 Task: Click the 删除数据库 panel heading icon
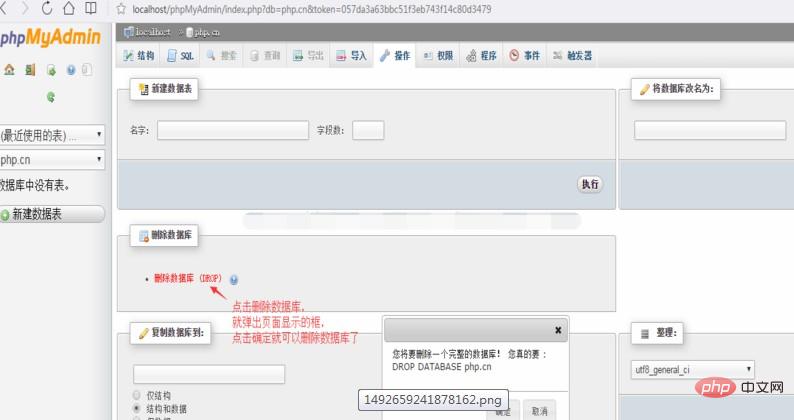tap(144, 236)
